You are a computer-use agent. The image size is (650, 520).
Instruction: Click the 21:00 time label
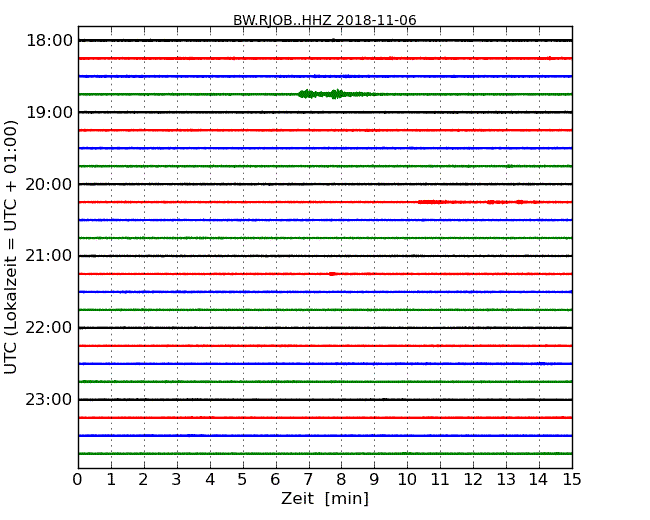coord(49,256)
